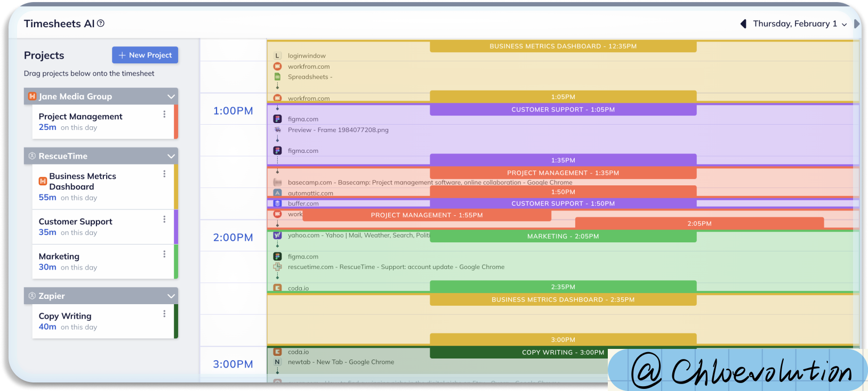Click the 1:05PM yellow end marker

[563, 96]
